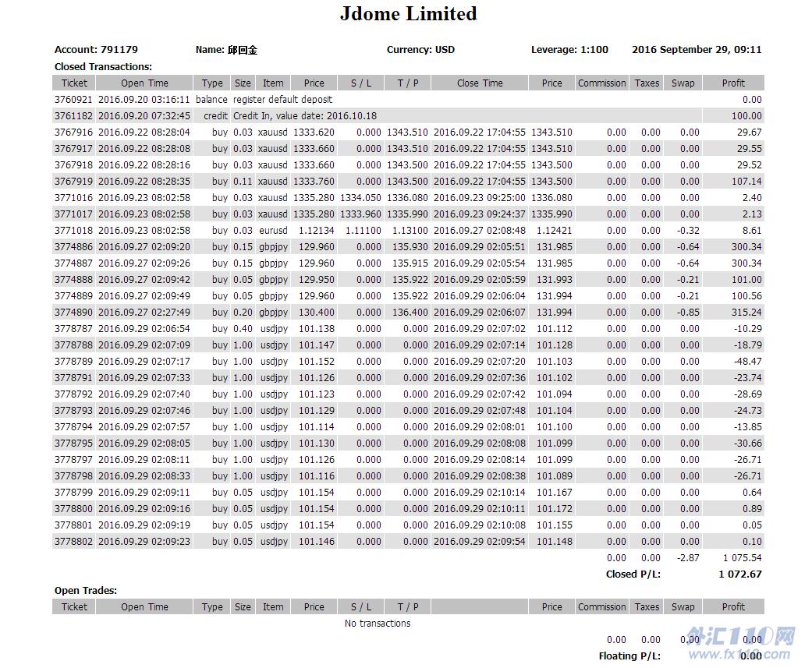812x668 pixels.
Task: Click the 'register default deposit' entry
Action: [x=282, y=99]
